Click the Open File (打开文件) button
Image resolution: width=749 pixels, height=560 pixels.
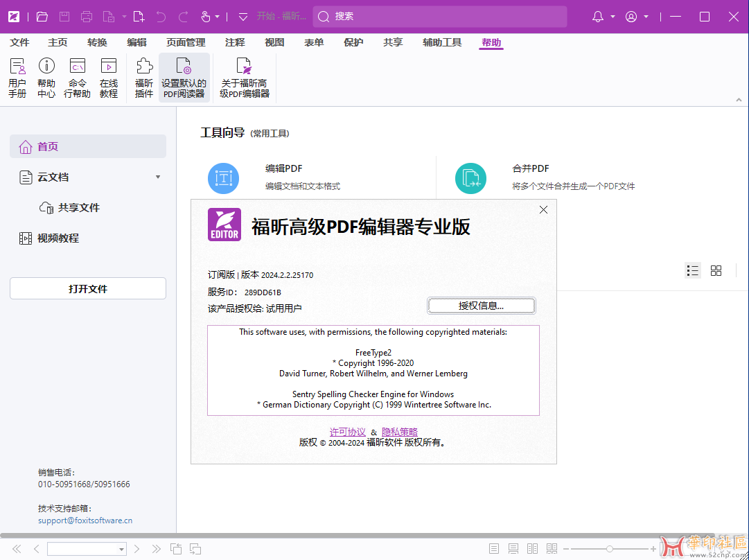point(88,288)
